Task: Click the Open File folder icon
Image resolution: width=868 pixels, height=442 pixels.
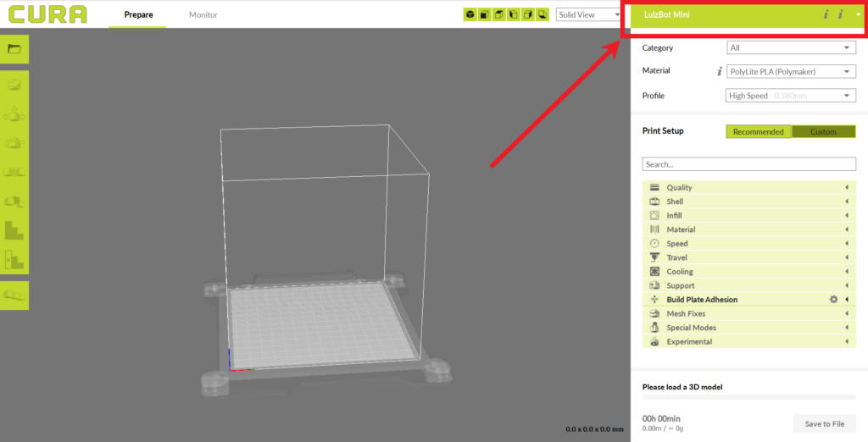Action: (x=14, y=49)
